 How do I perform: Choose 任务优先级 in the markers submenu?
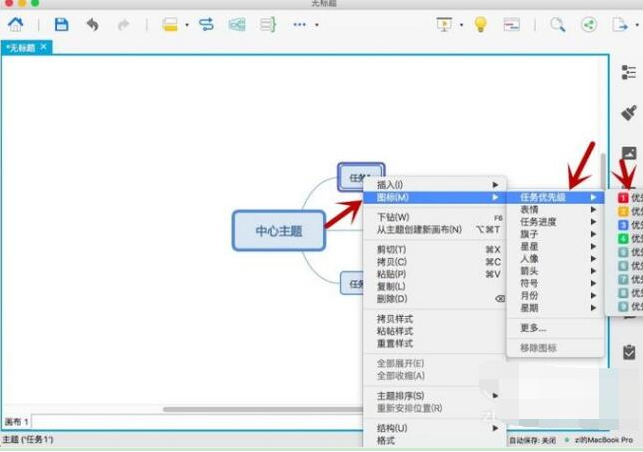click(555, 198)
